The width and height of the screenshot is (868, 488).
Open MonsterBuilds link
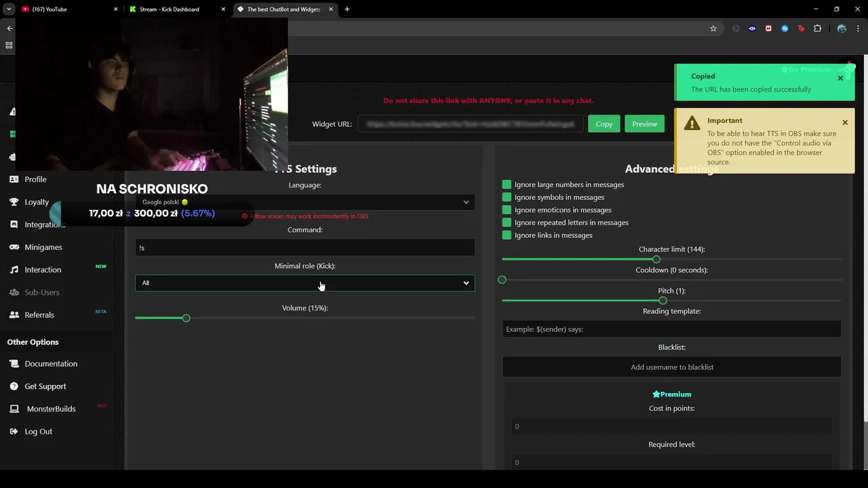(51, 409)
